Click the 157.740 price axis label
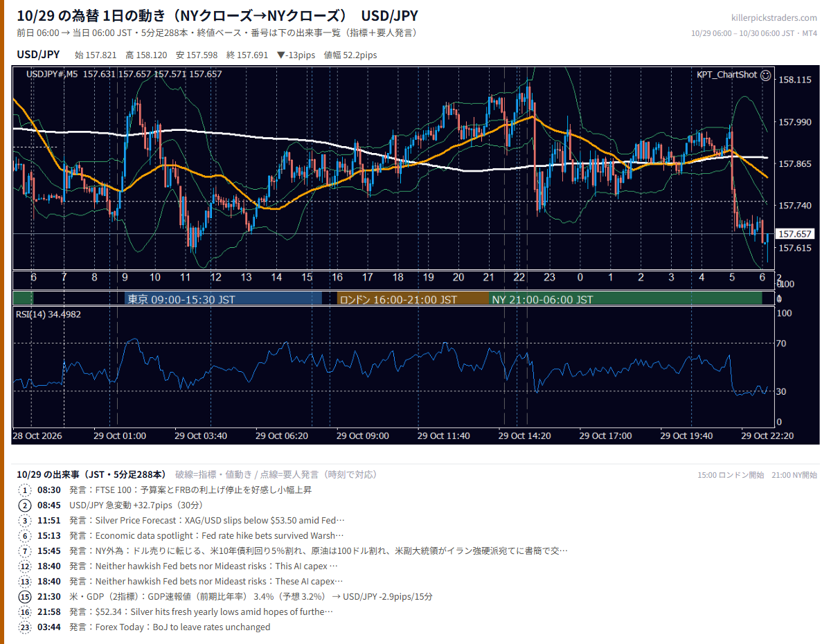The image size is (831, 644). [x=795, y=206]
